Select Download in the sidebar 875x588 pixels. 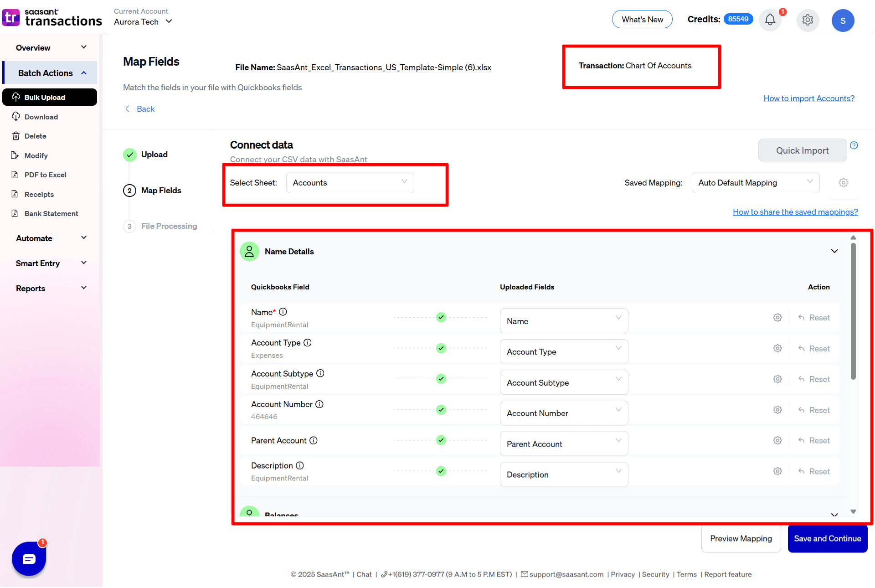click(x=41, y=117)
